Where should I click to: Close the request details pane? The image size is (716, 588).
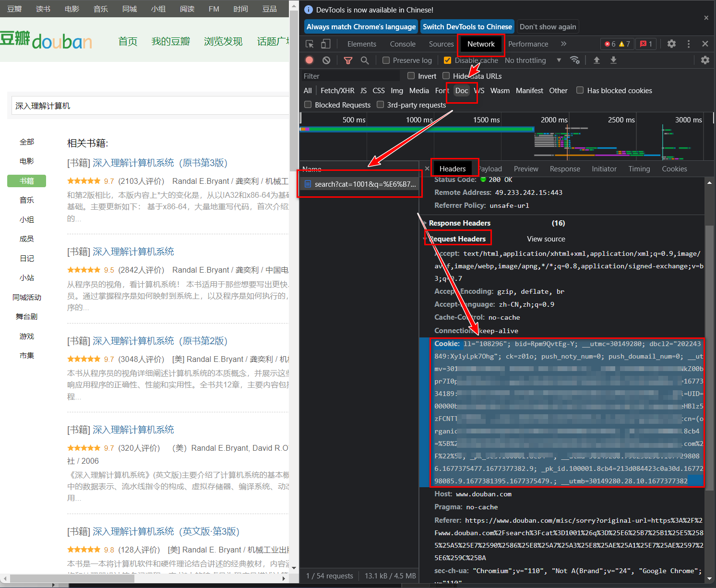[427, 168]
